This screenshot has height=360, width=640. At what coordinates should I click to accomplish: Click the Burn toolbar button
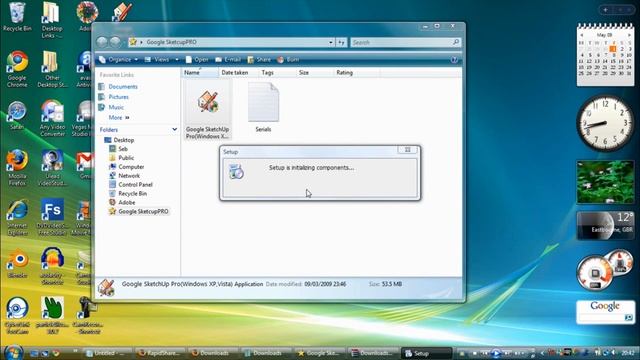[x=288, y=60]
